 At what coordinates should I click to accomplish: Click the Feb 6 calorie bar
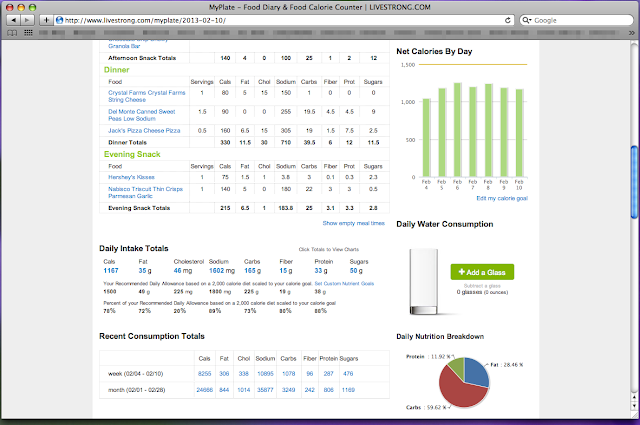[457, 130]
